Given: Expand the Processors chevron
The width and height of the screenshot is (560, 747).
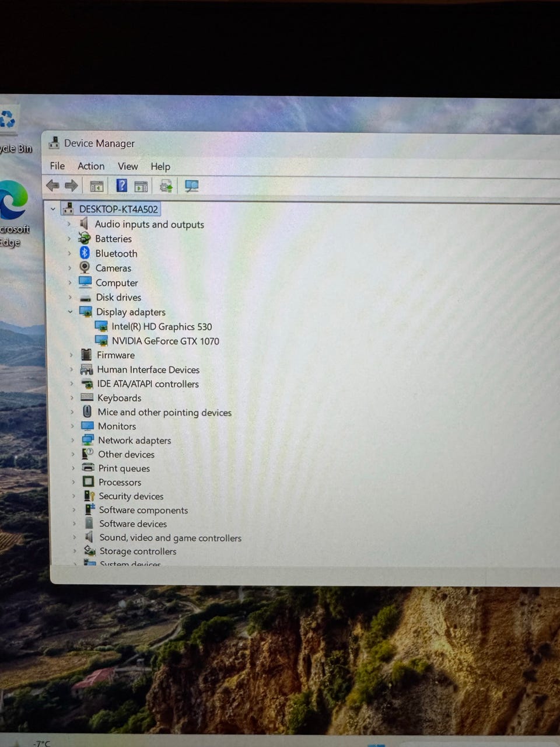Looking at the screenshot, I should 73,482.
